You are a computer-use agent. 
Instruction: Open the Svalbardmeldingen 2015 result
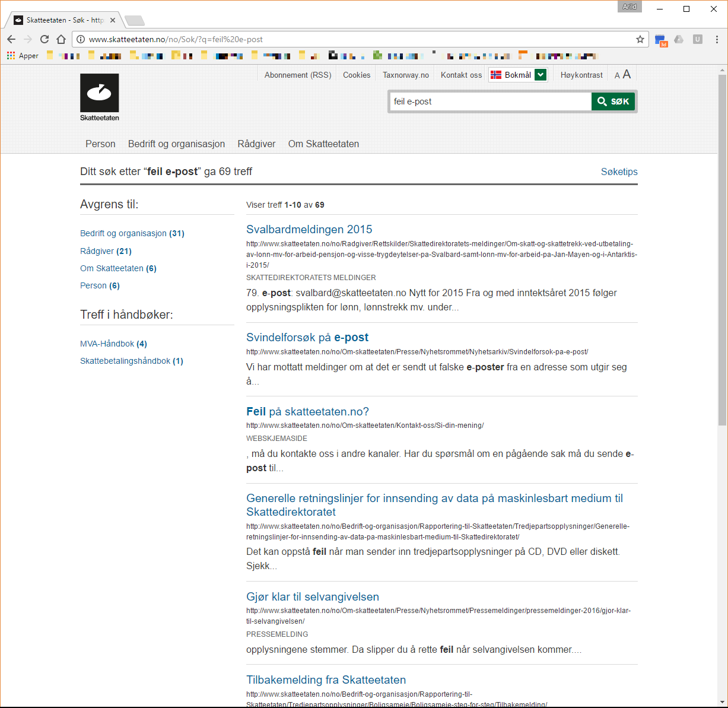point(309,229)
